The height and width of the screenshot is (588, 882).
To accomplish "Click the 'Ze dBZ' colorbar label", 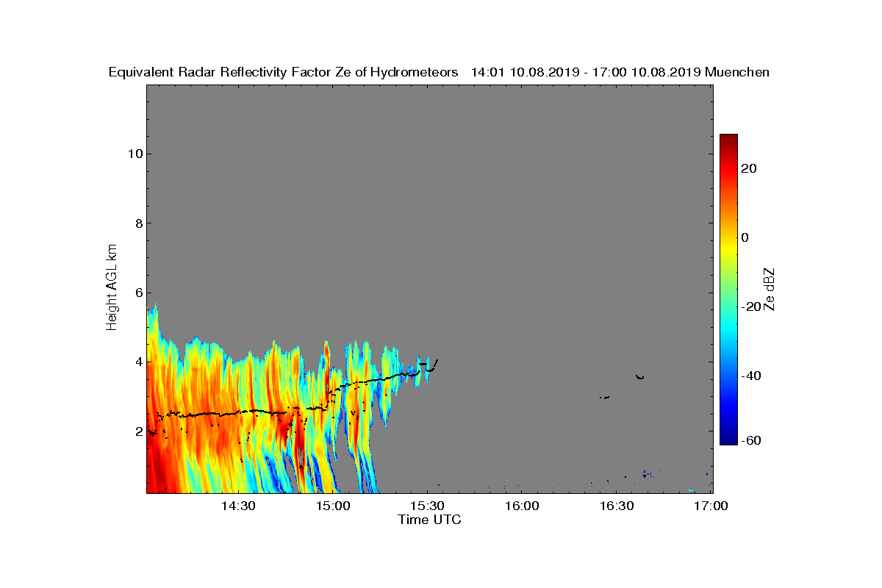I will point(770,289).
